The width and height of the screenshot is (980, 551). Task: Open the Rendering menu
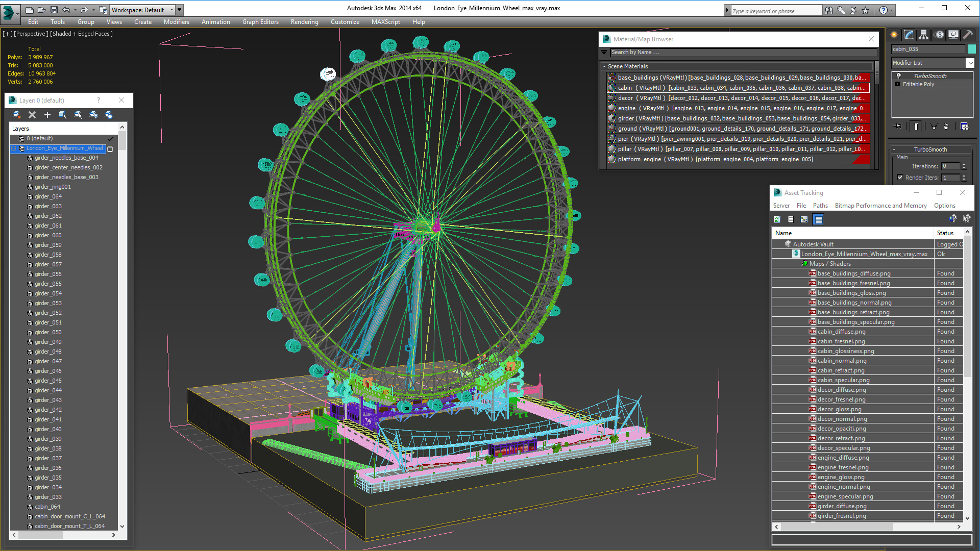pos(305,22)
